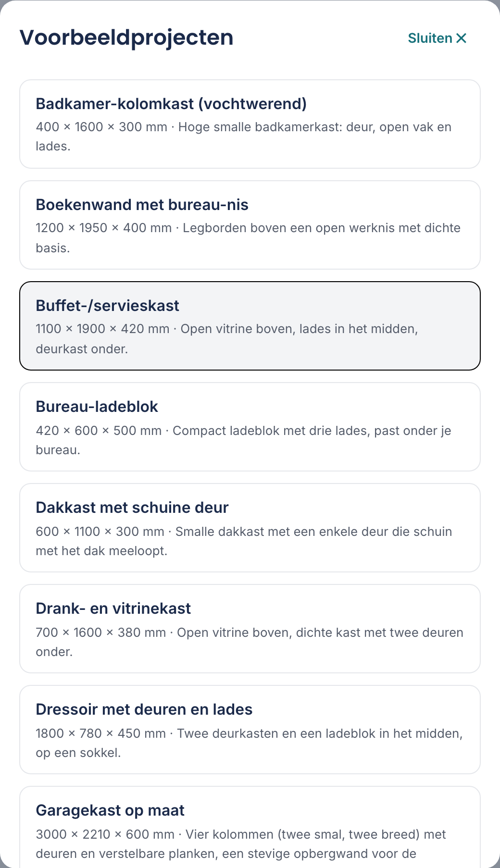Choose the Buffet-/servieskast project card
The height and width of the screenshot is (868, 500).
tap(250, 326)
